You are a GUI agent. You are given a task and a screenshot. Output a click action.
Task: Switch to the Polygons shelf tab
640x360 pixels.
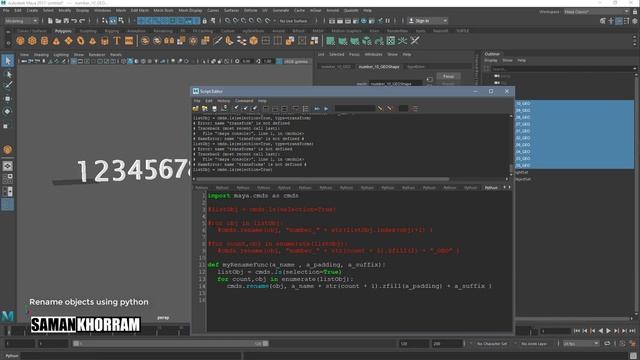tap(63, 31)
